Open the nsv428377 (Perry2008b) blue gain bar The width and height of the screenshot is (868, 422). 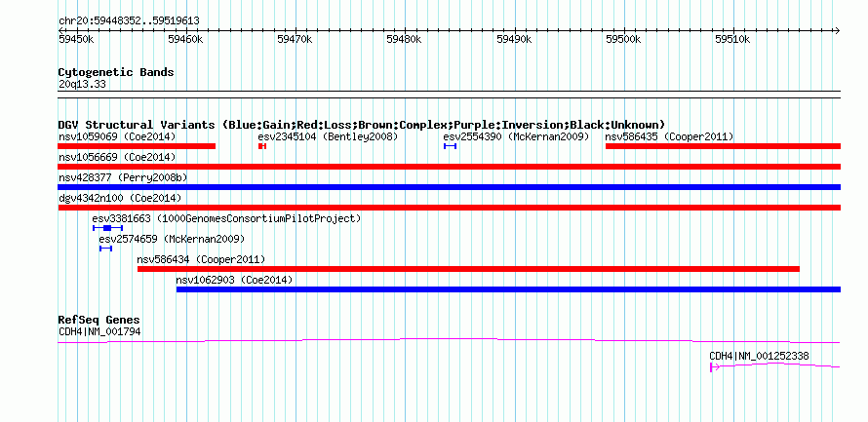click(x=449, y=187)
